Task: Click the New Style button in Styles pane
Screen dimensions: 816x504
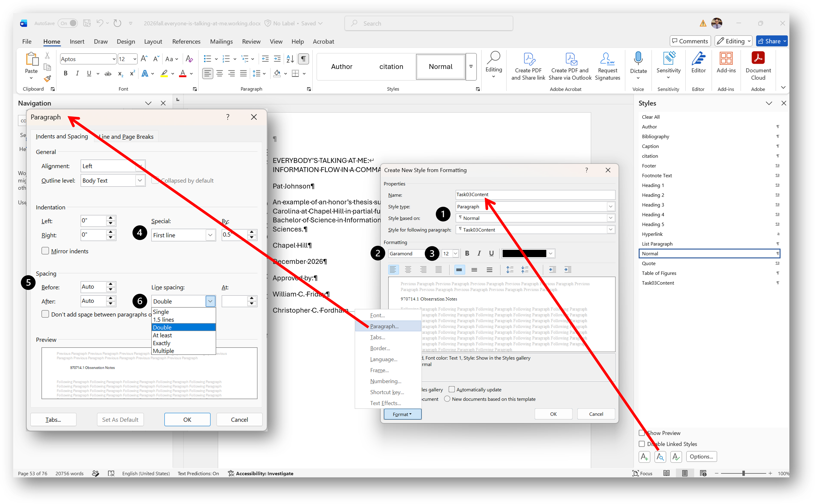Action: tap(644, 457)
